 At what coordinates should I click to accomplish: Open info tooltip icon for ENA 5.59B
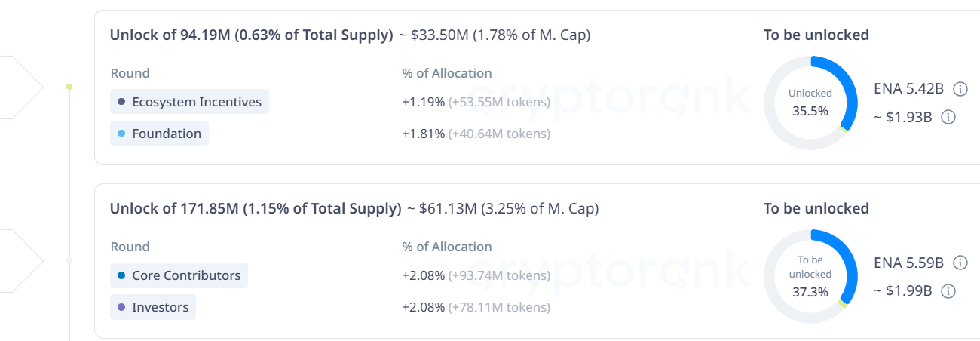pyautogui.click(x=960, y=263)
